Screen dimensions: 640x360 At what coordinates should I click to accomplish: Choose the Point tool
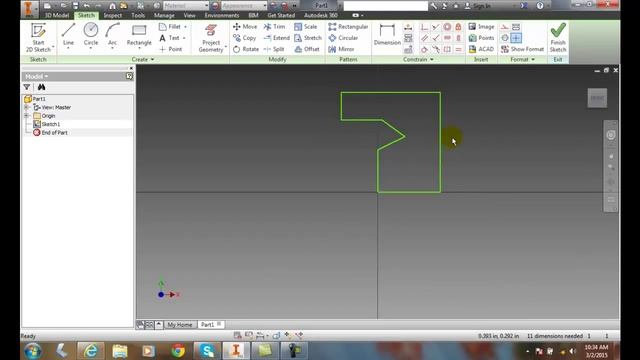pyautogui.click(x=171, y=49)
